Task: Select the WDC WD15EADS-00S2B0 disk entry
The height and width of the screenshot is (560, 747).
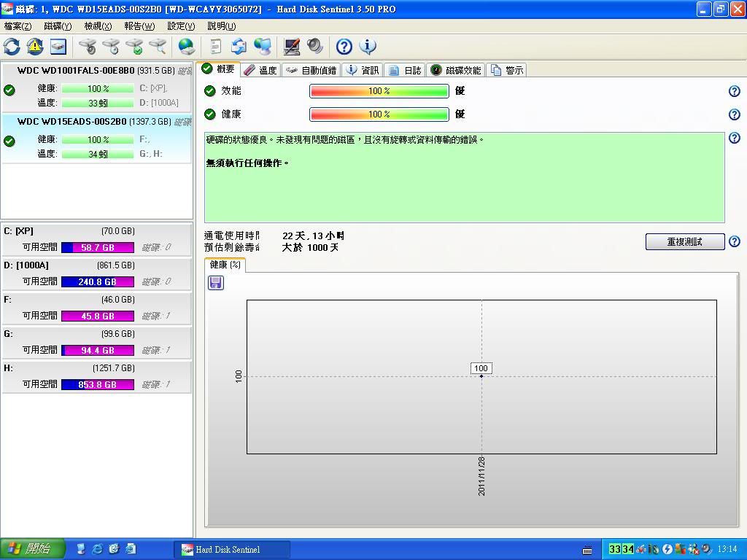Action: click(x=71, y=122)
